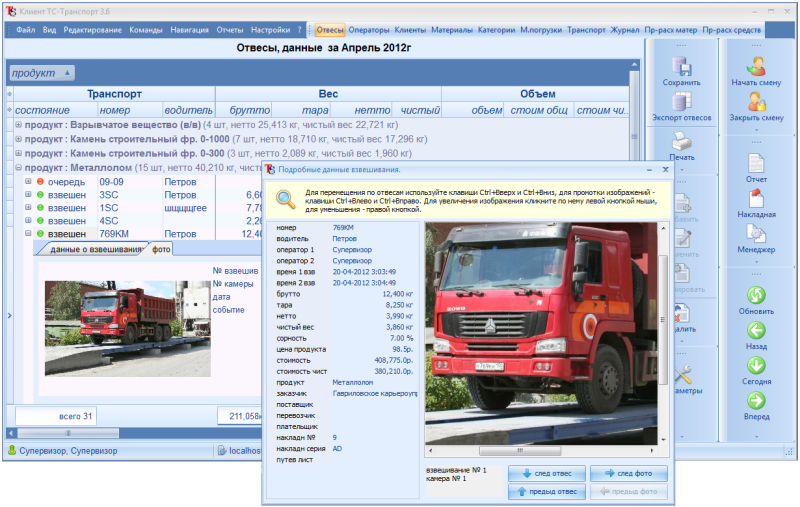Open the Отчеты menu
Screen dimensions: 800x507
click(230, 30)
